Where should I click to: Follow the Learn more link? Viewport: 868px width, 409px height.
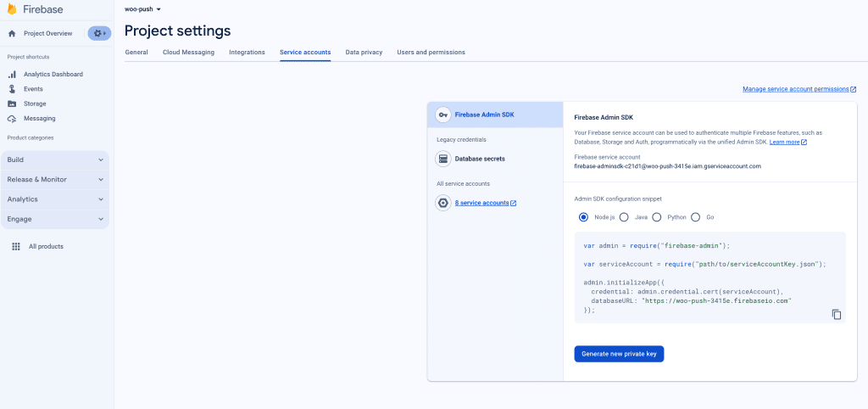point(784,143)
